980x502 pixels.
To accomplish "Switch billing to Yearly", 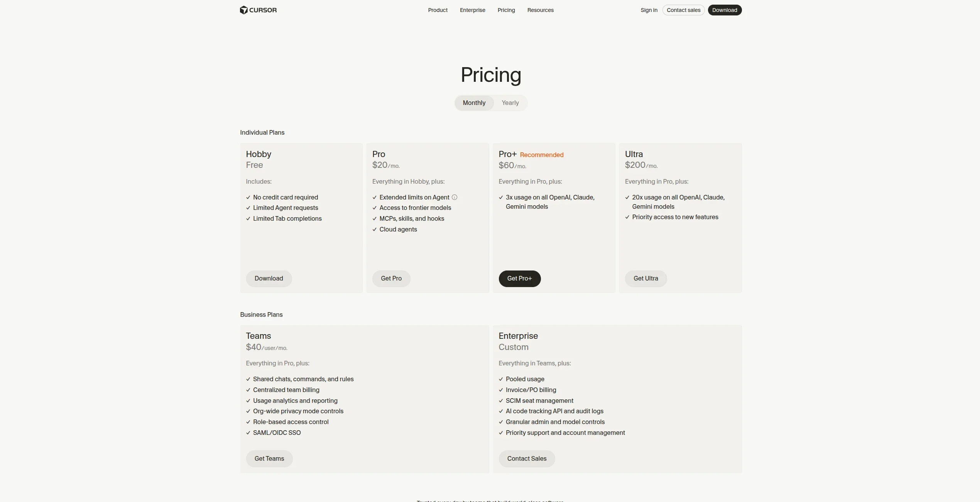I will 510,103.
